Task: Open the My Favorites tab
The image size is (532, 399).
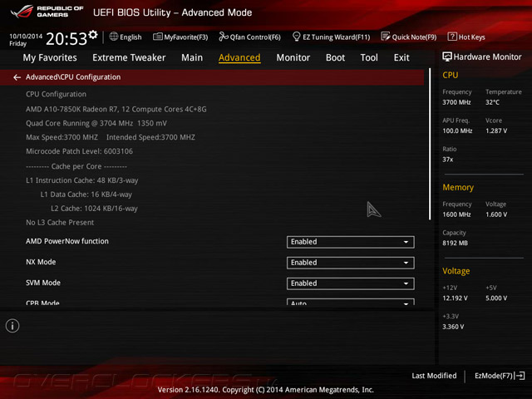Action: tap(50, 57)
